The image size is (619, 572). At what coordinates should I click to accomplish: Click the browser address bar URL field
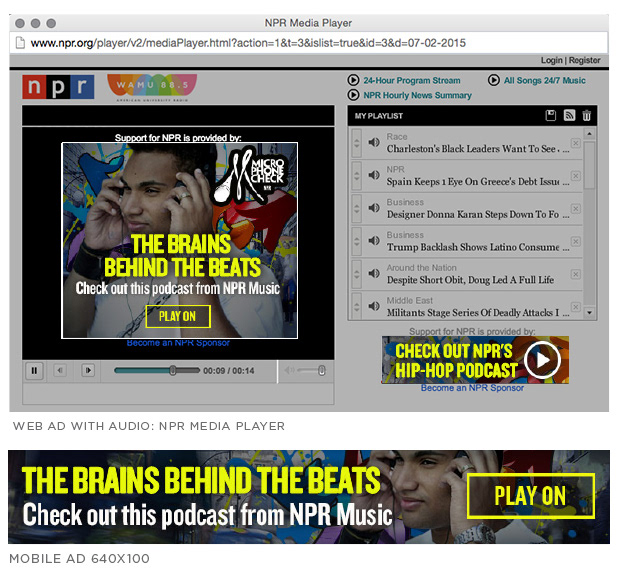tap(309, 43)
